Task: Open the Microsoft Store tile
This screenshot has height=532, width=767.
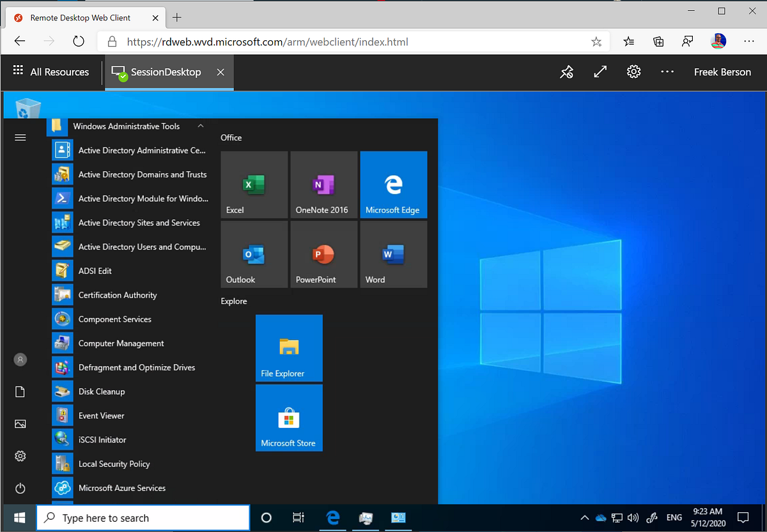Action: (x=288, y=418)
